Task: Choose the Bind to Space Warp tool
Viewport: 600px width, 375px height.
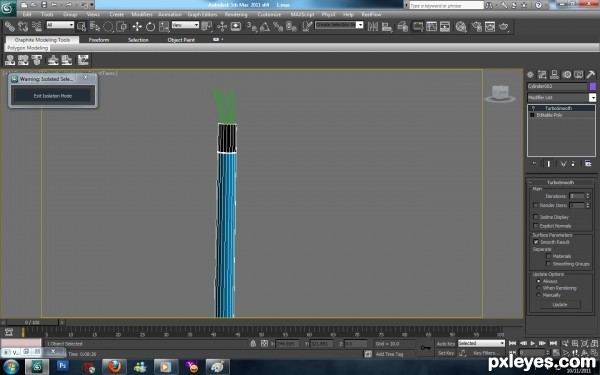Action: click(37, 26)
